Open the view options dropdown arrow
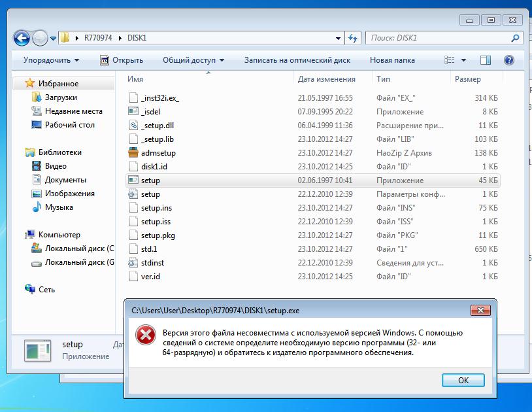 [464, 60]
